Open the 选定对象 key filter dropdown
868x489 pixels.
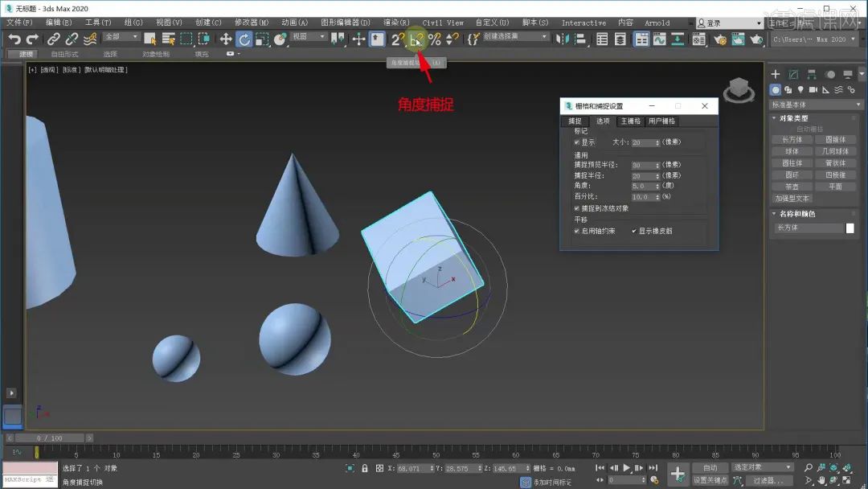762,467
